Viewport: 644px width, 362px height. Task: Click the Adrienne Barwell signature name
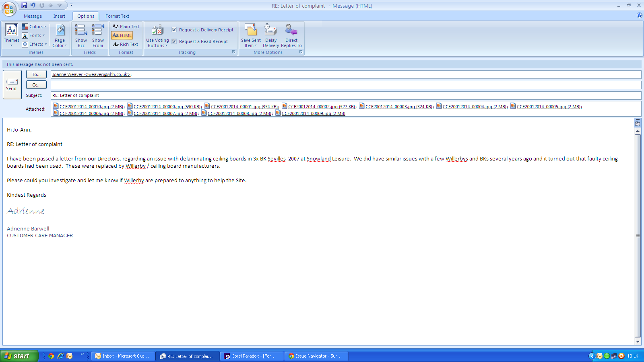pos(28,228)
